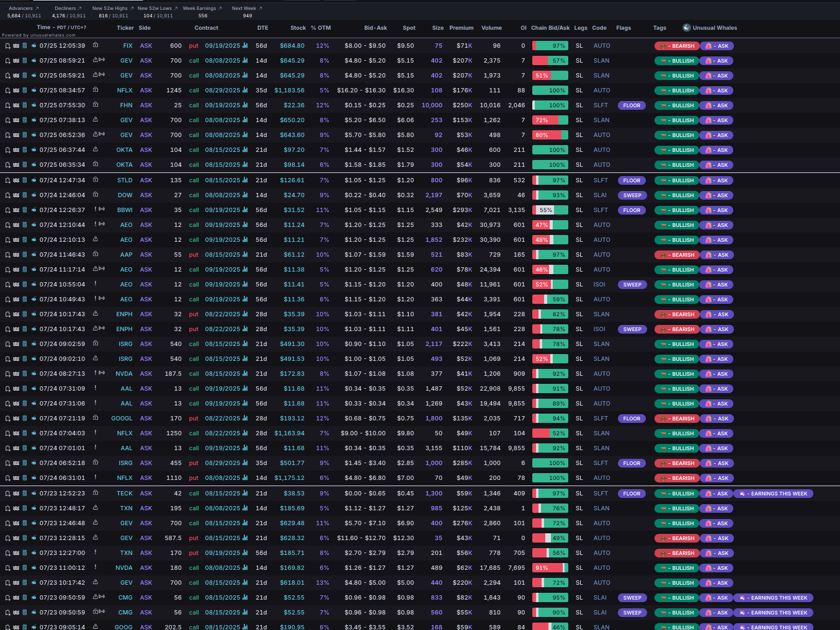Image resolution: width=840 pixels, height=630 pixels.
Task: Open the chart icon beside 09/19/2025 in the FIX row
Action: [x=245, y=46]
